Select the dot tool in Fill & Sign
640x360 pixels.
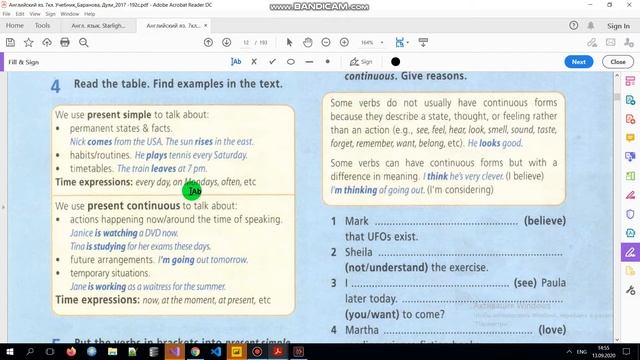(x=327, y=62)
